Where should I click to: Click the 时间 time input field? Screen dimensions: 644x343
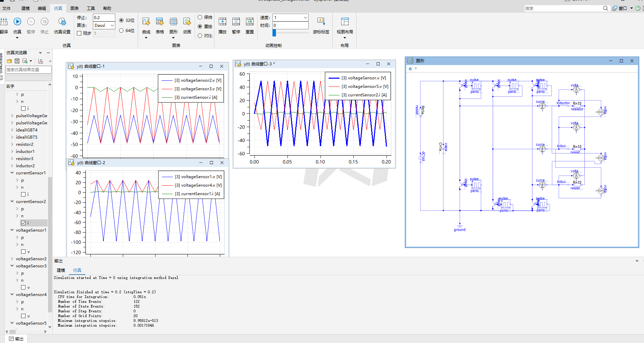291,26
